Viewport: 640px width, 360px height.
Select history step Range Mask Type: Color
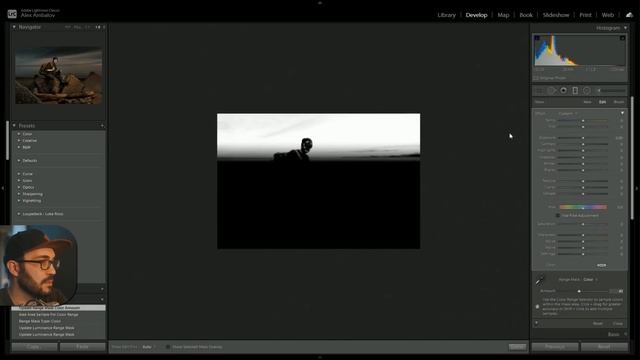pyautogui.click(x=40, y=321)
